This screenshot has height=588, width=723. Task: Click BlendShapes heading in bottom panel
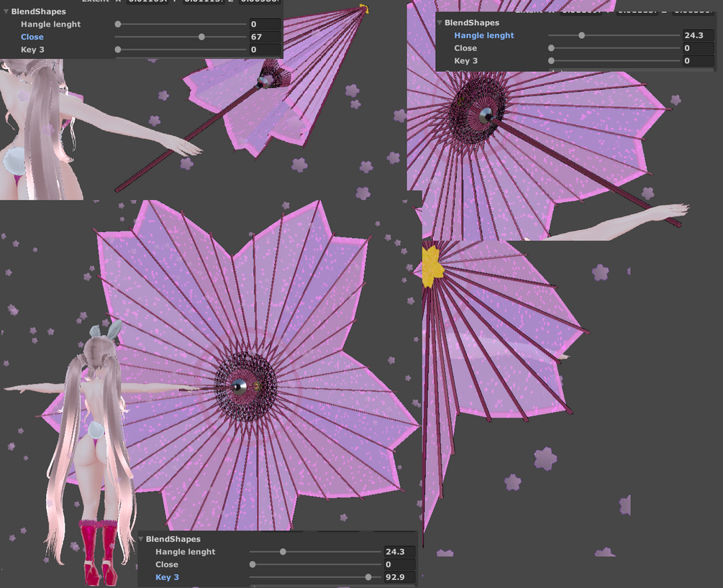pyautogui.click(x=173, y=539)
